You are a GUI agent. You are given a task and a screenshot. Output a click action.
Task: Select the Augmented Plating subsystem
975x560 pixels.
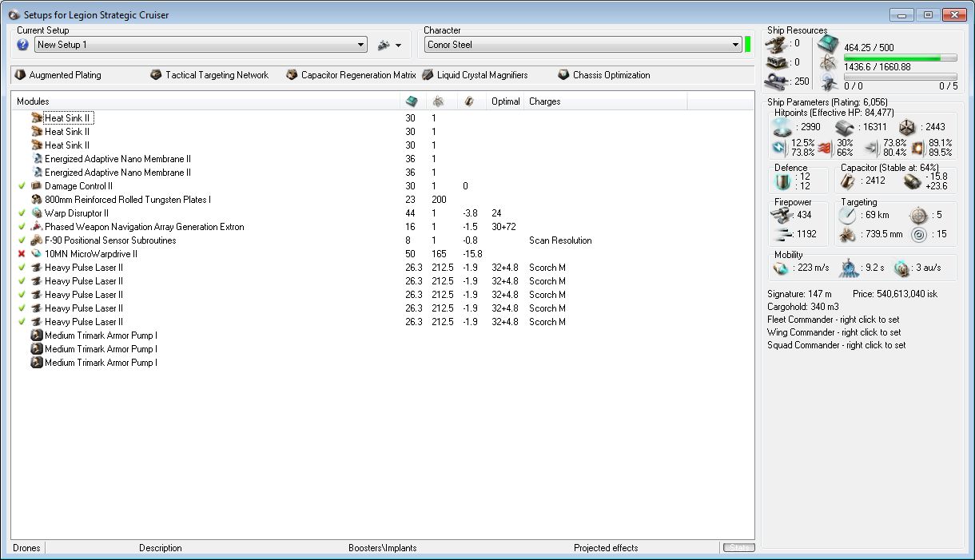[58, 75]
